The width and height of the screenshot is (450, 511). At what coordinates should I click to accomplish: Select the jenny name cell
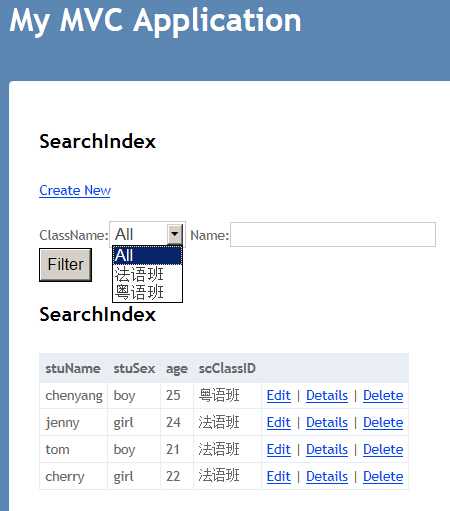tap(74, 423)
